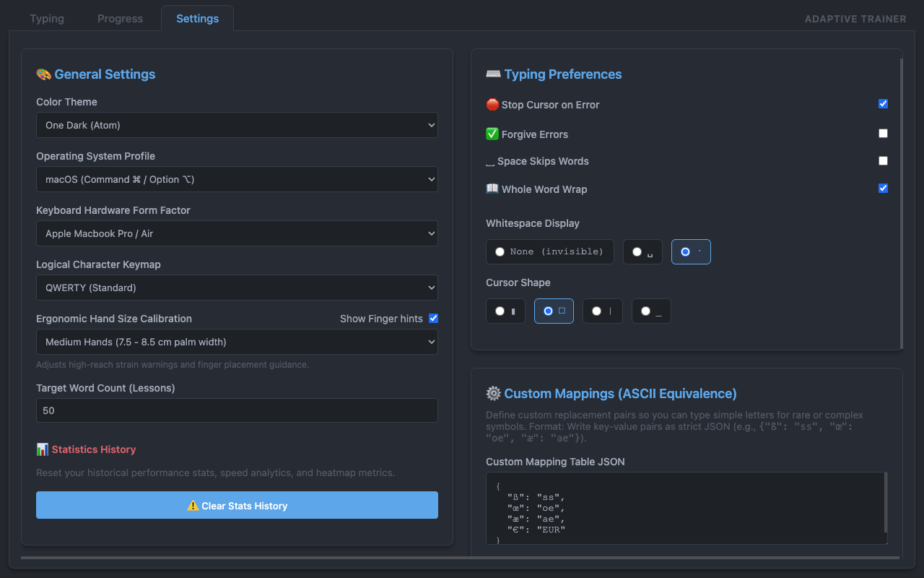Screen dimensions: 924x578
Task: Click the keyboard icon beside Typing Preferences
Action: [x=493, y=74]
